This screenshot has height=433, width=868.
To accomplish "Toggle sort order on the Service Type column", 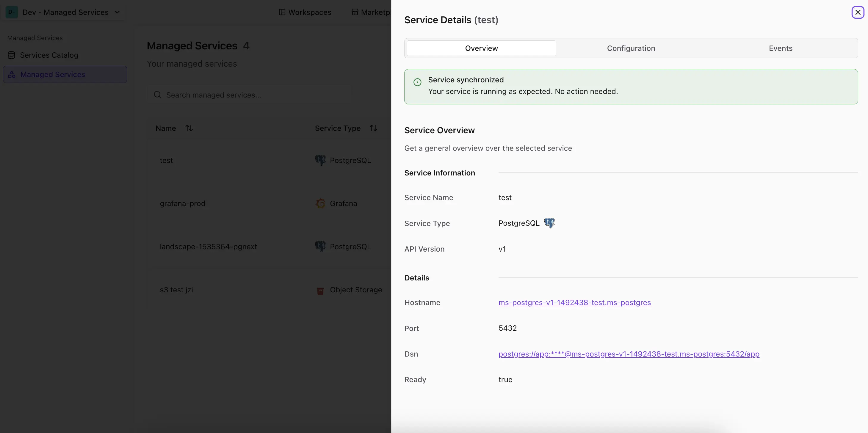I will [374, 128].
